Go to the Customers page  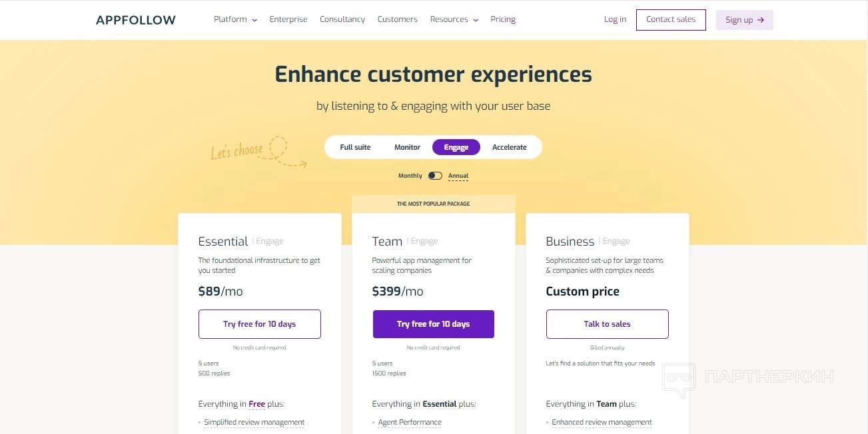click(397, 19)
